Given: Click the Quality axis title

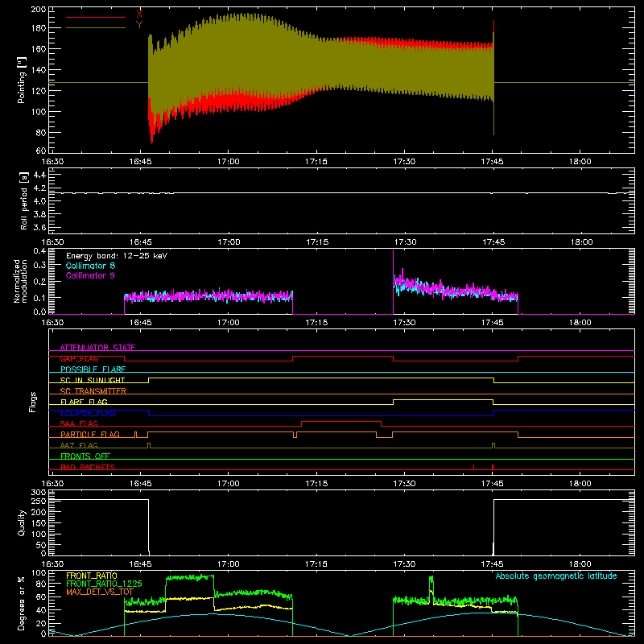Looking at the screenshot, I should click(22, 522).
